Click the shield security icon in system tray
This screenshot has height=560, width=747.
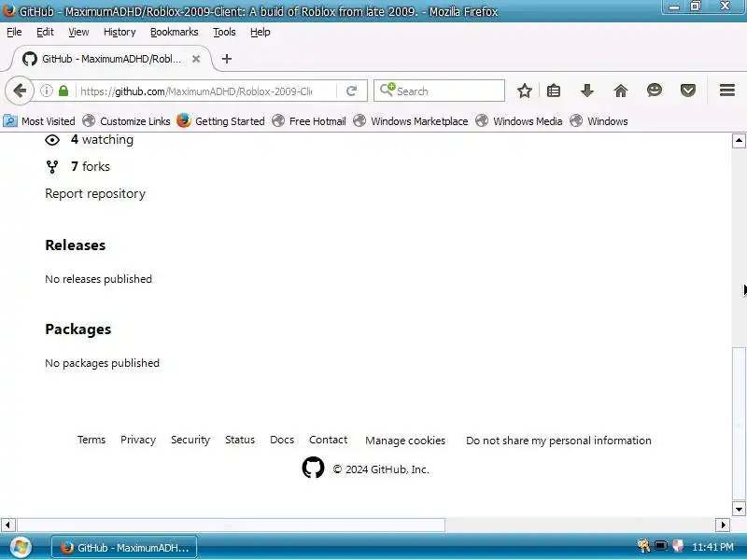(x=678, y=546)
